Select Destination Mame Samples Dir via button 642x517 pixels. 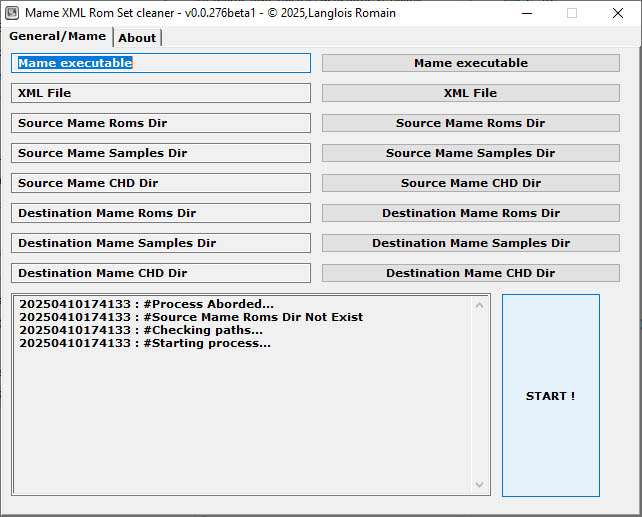tap(471, 243)
